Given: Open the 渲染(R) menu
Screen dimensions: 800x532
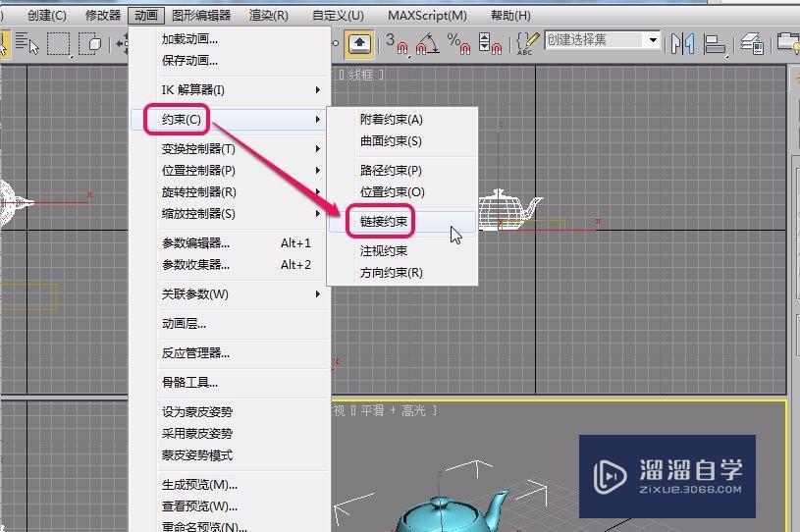Looking at the screenshot, I should click(268, 16).
